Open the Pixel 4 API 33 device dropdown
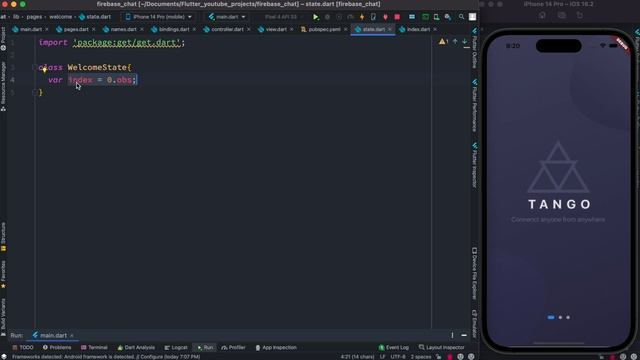640x360 pixels. [284, 17]
